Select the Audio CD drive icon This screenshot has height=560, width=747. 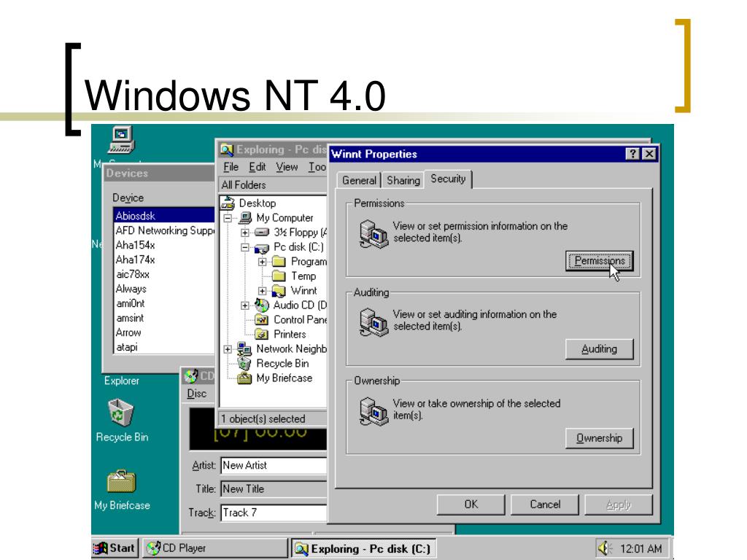[262, 306]
